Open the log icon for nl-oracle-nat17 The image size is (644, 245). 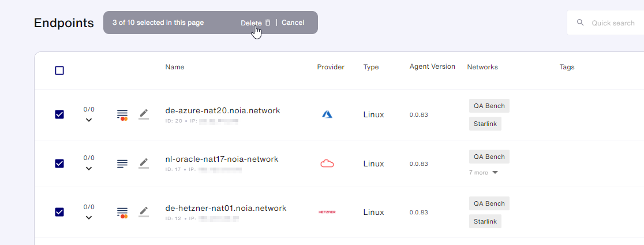pyautogui.click(x=122, y=163)
